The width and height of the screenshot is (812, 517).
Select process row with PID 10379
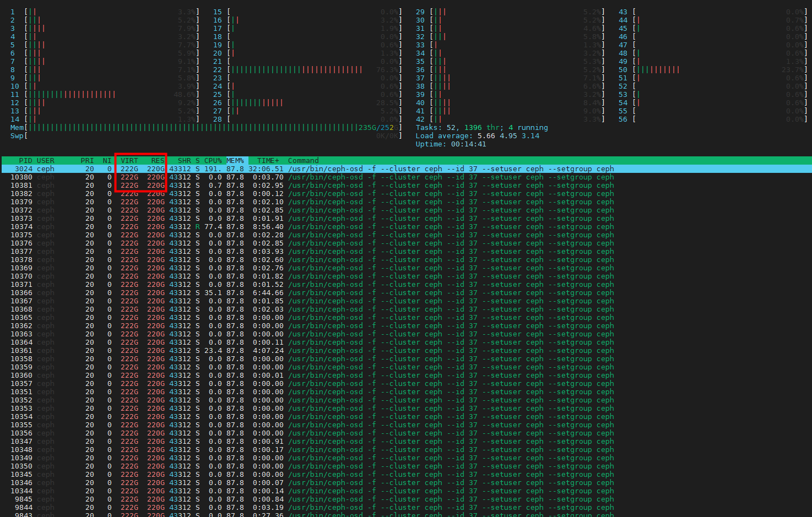(x=406, y=202)
